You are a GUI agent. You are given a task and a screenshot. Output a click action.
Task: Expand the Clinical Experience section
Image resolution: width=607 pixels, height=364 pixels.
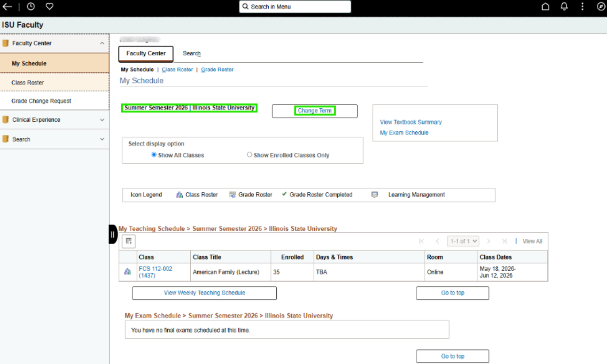[x=102, y=120]
